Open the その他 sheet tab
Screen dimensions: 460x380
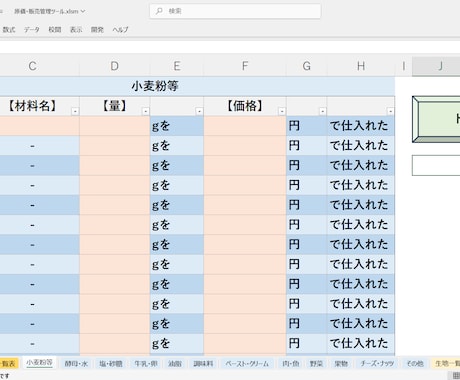point(415,364)
